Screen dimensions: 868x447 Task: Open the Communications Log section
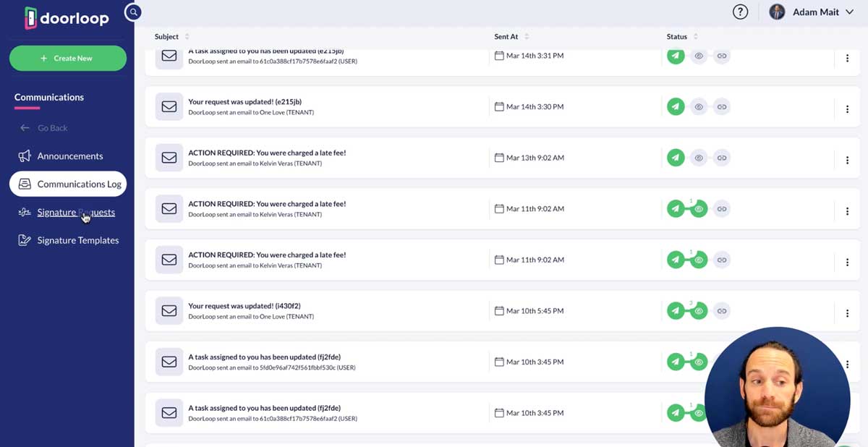point(67,184)
